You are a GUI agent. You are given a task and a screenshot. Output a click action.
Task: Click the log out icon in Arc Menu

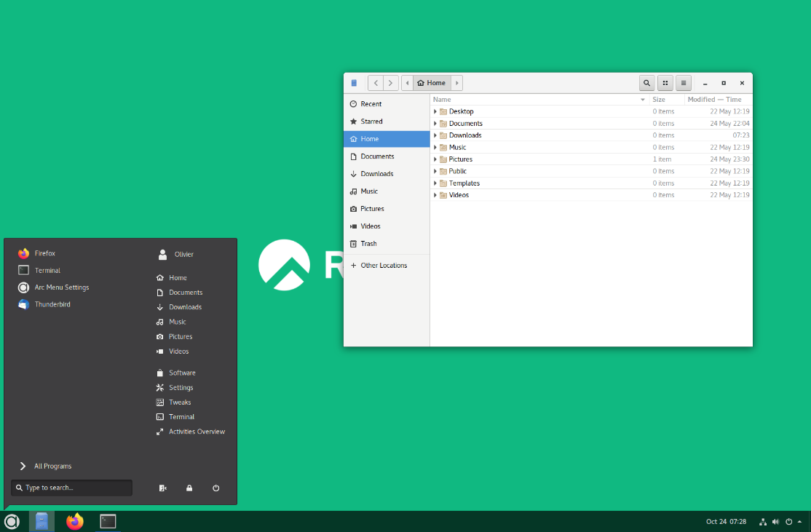point(162,488)
